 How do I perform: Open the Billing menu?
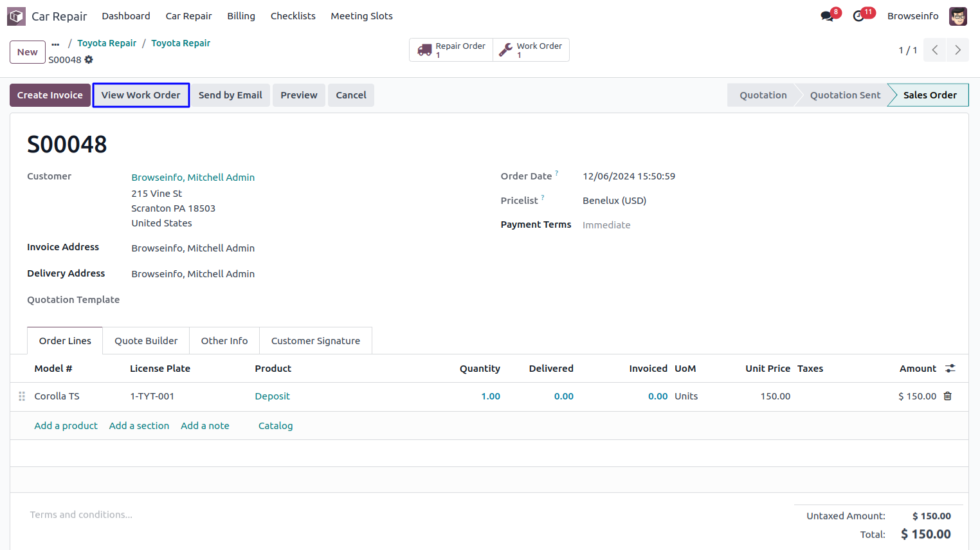click(x=241, y=16)
